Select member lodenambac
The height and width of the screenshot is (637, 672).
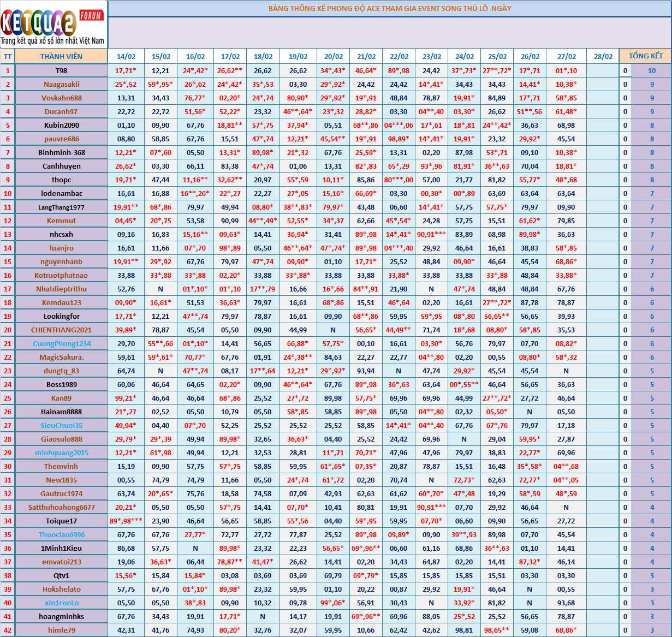pos(61,193)
